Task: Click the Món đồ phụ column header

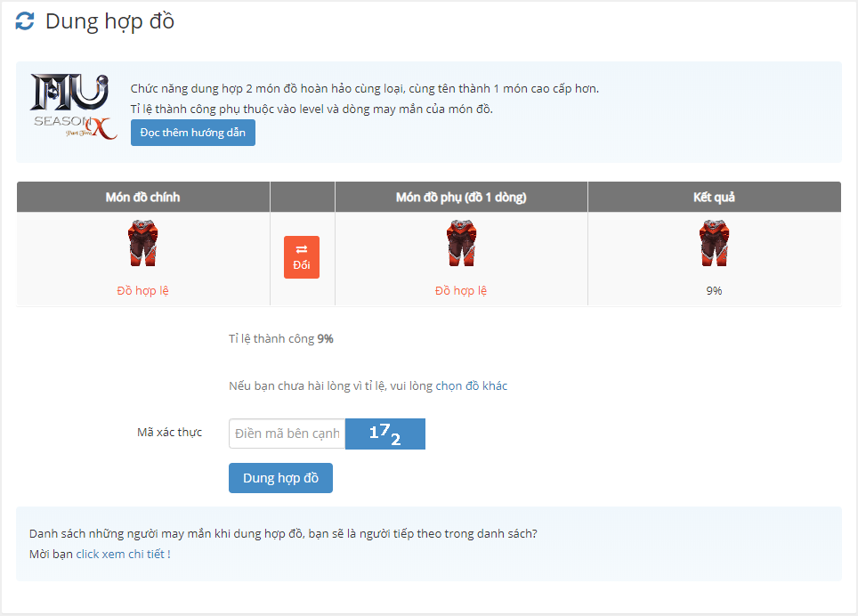Action: pyautogui.click(x=461, y=197)
